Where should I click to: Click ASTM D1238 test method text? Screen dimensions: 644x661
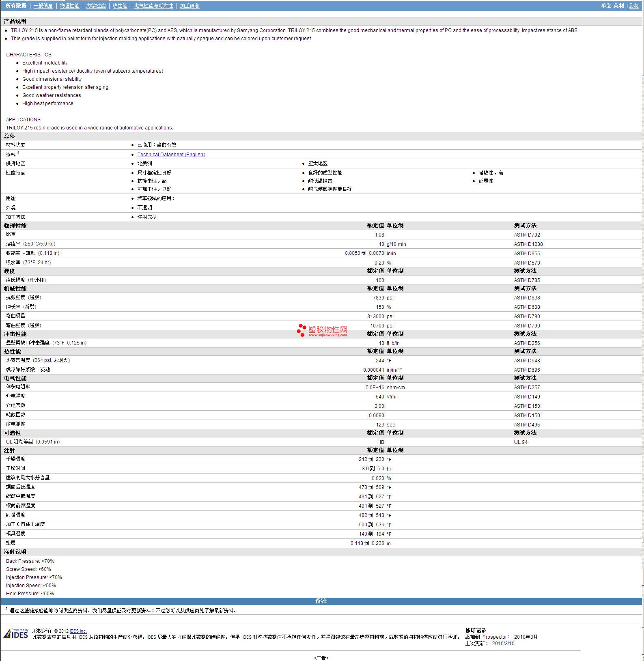click(528, 244)
